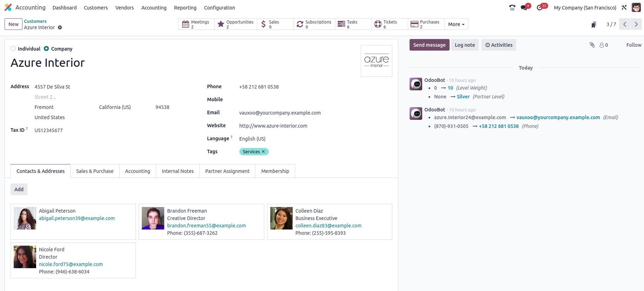Open Abigail Peterson's contact photo
The image size is (644, 291).
pos(25,218)
